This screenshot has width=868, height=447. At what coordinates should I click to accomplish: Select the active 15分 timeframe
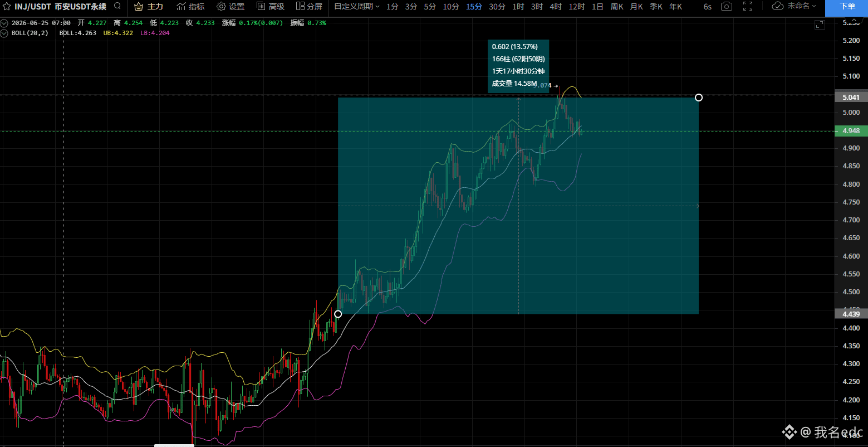(474, 7)
